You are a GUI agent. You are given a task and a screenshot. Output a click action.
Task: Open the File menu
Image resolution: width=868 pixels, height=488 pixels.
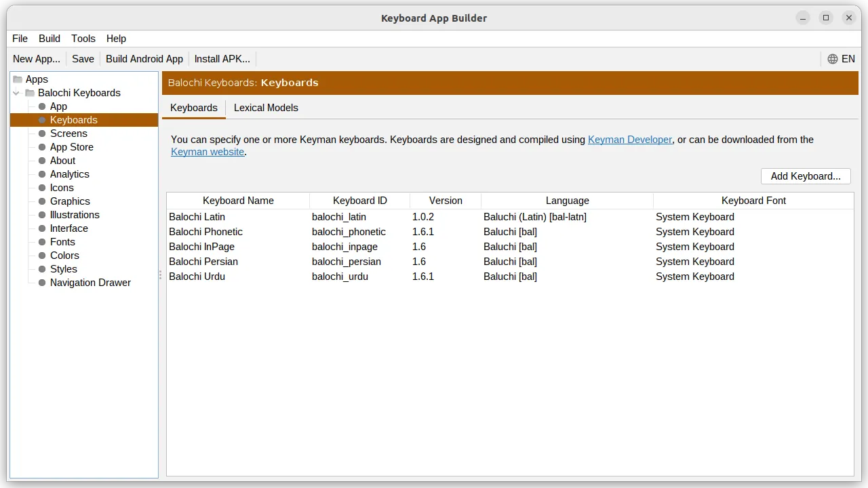pos(20,39)
